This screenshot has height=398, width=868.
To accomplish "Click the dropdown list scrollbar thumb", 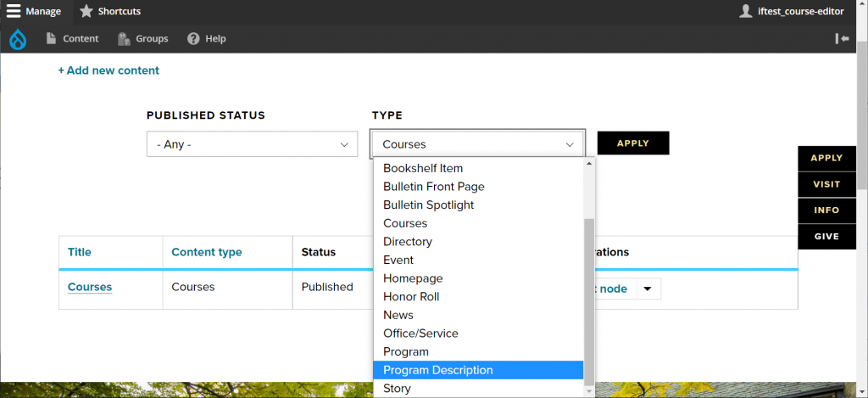I will pos(589,301).
